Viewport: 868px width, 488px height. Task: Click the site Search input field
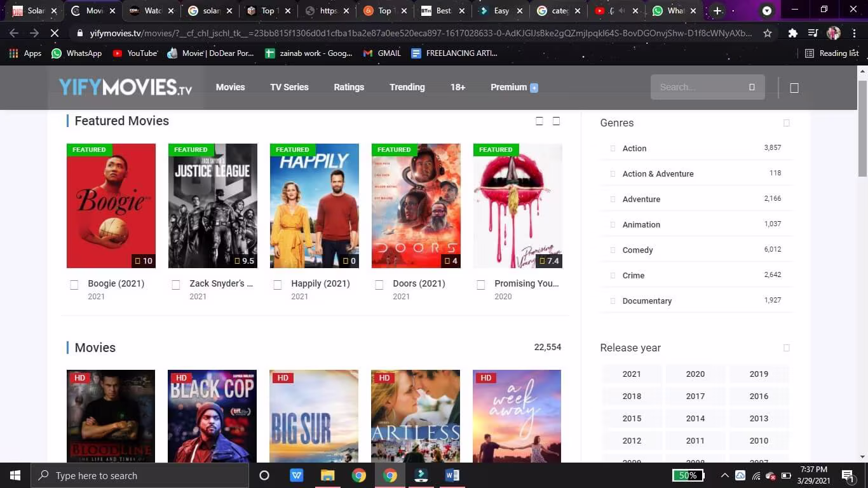707,87
